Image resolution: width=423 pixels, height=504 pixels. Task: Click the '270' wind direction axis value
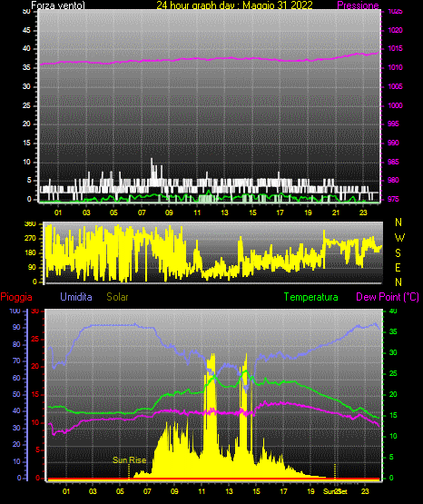(30, 239)
